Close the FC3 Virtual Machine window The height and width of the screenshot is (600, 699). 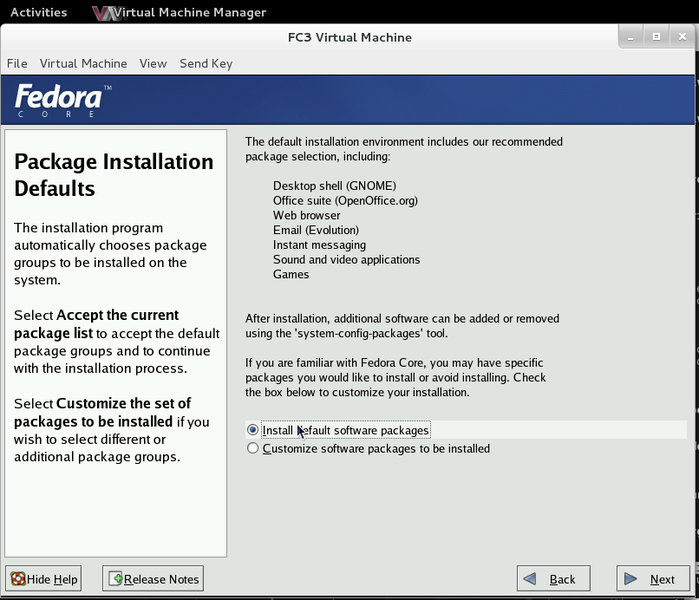pyautogui.click(x=681, y=36)
